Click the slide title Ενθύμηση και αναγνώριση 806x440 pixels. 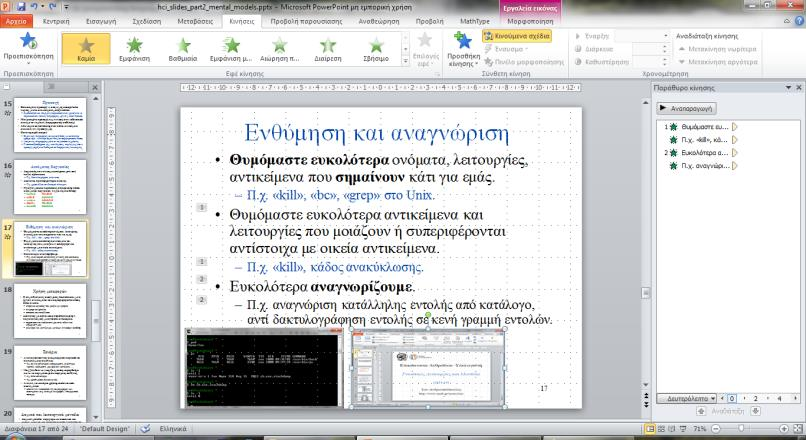(x=376, y=133)
